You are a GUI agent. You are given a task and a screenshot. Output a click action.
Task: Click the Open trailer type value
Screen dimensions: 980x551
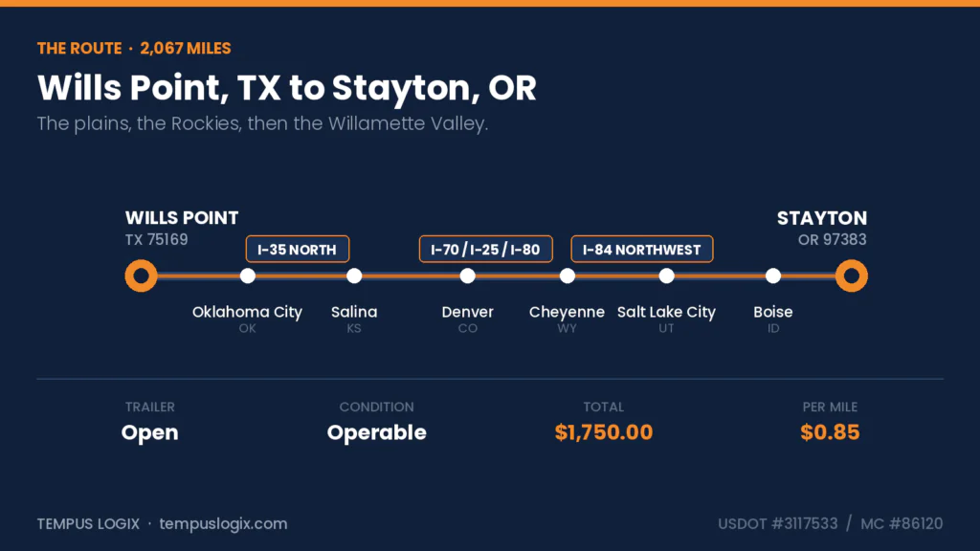(x=150, y=433)
